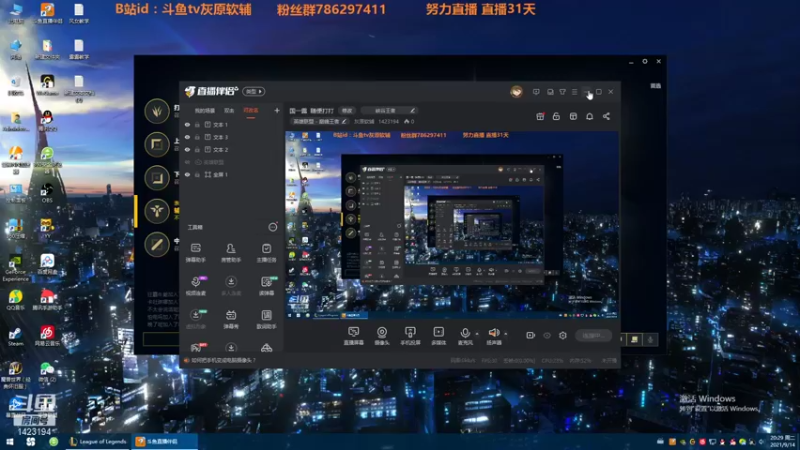The height and width of the screenshot is (450, 800).
Task: Click the 修改 button beside the room title
Action: tap(347, 110)
